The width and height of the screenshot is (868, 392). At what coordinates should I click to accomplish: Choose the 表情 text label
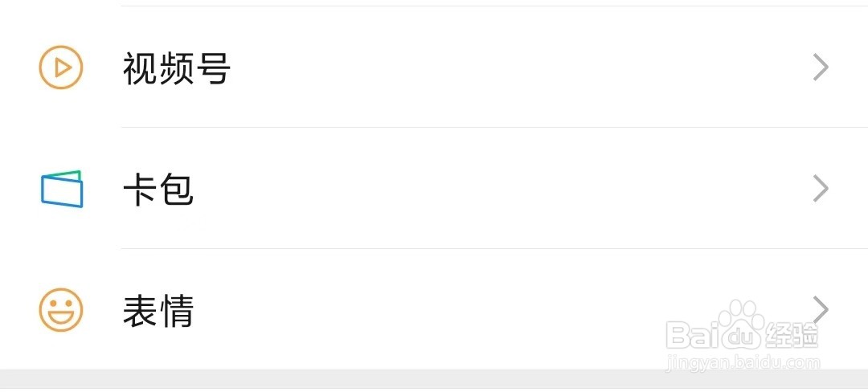point(158,311)
